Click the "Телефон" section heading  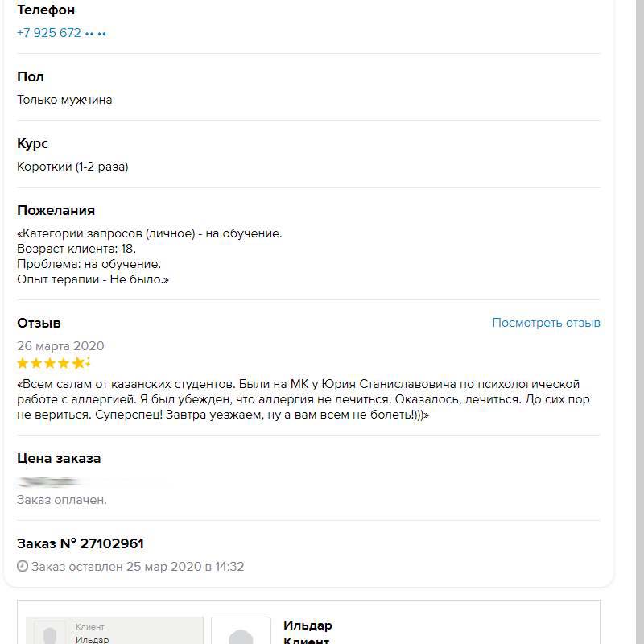(x=46, y=10)
